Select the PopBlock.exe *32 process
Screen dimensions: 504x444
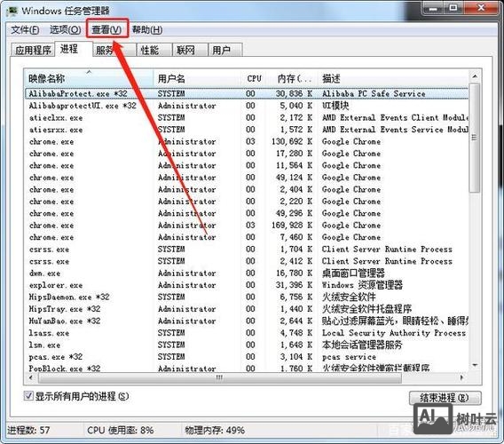[x=247, y=368]
